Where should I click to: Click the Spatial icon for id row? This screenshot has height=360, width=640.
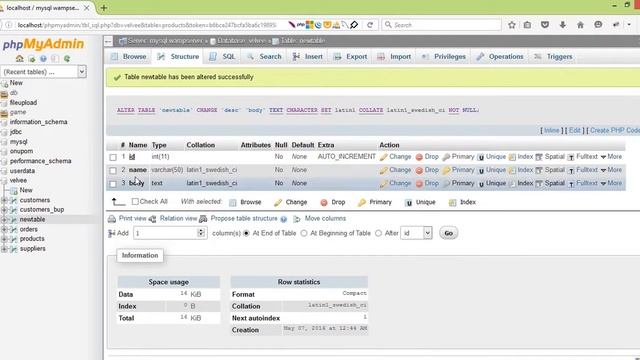(539, 157)
